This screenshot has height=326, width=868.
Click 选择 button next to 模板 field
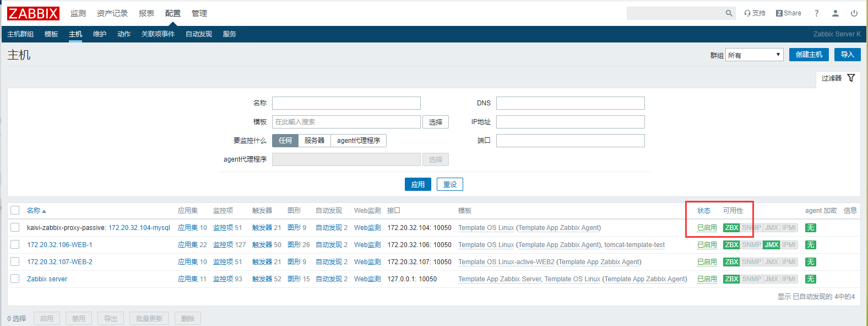[x=436, y=122]
